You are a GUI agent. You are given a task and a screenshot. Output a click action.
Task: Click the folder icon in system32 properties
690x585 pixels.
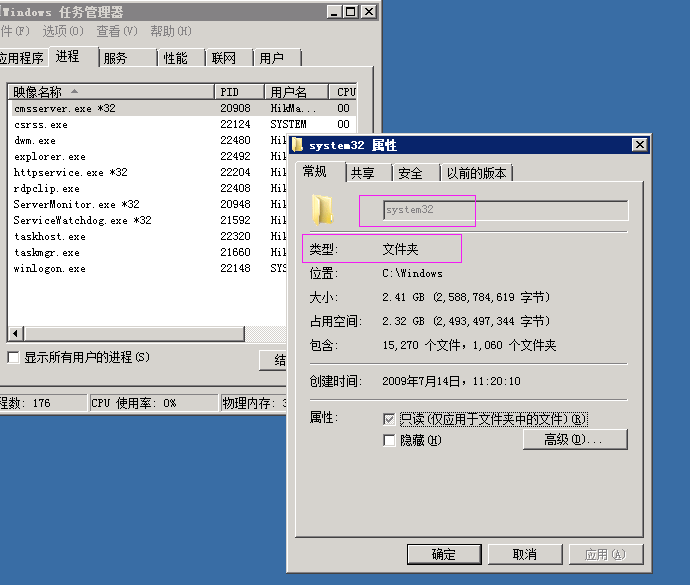(x=323, y=210)
